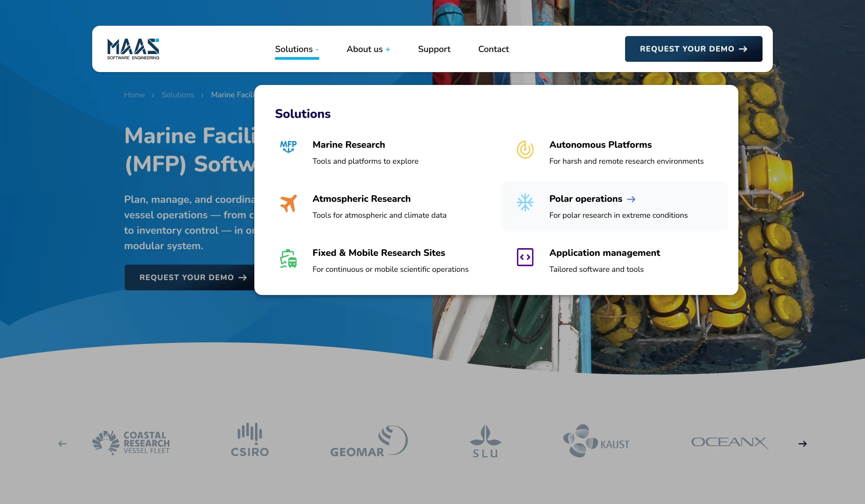The image size is (865, 504).
Task: Click the right arrow of the partner carousel
Action: tap(802, 444)
